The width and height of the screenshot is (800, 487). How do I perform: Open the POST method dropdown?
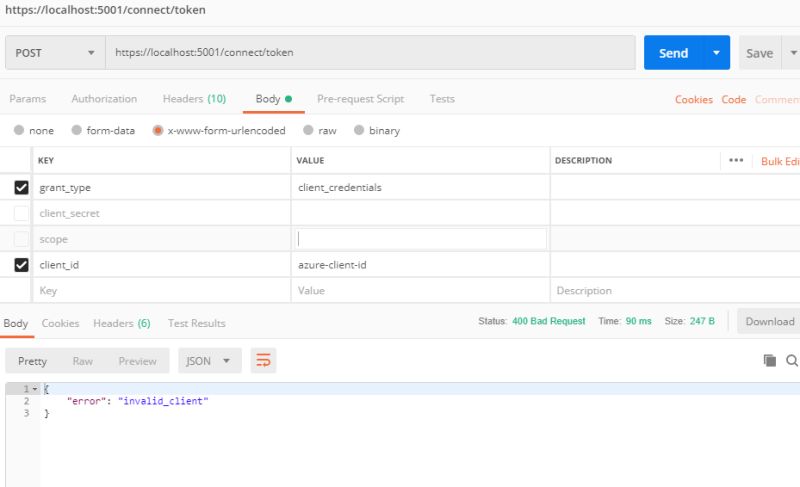55,53
